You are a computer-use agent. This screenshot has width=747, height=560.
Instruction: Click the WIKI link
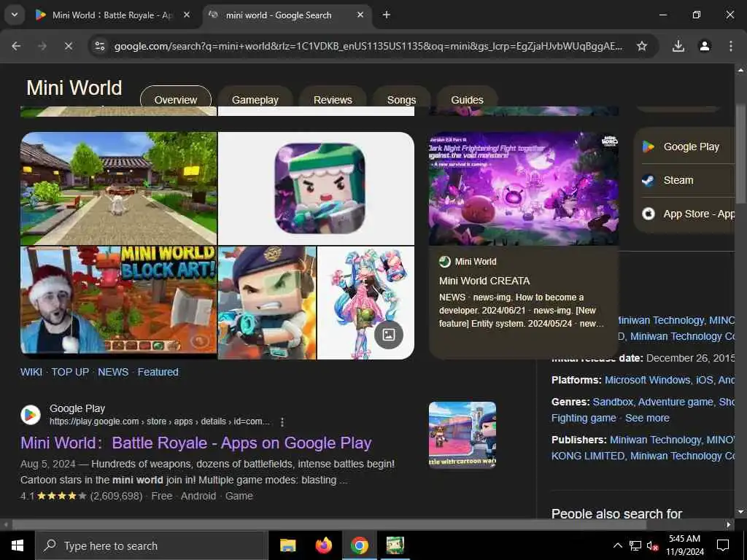tap(31, 372)
